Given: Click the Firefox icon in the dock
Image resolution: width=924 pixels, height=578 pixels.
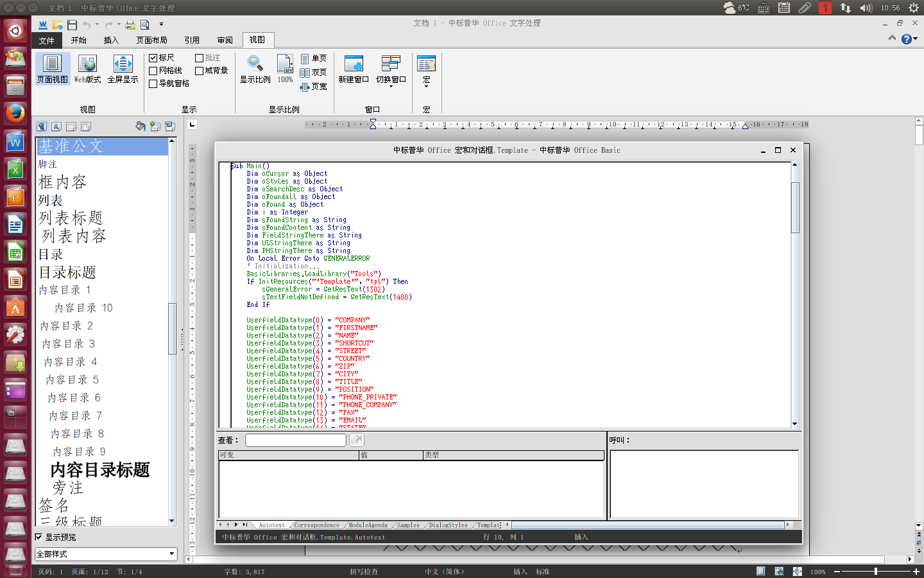Looking at the screenshot, I should [15, 114].
